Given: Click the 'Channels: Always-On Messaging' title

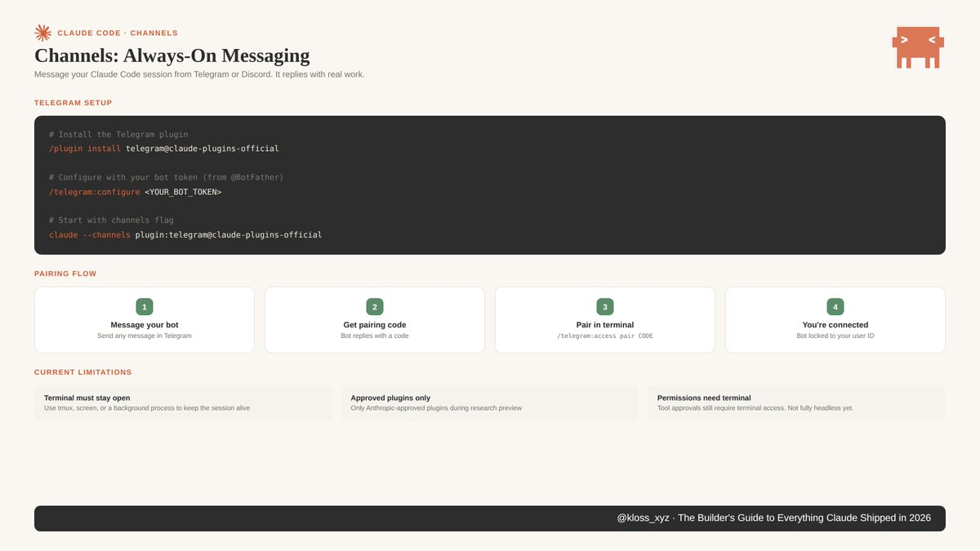Looking at the screenshot, I should [x=172, y=56].
